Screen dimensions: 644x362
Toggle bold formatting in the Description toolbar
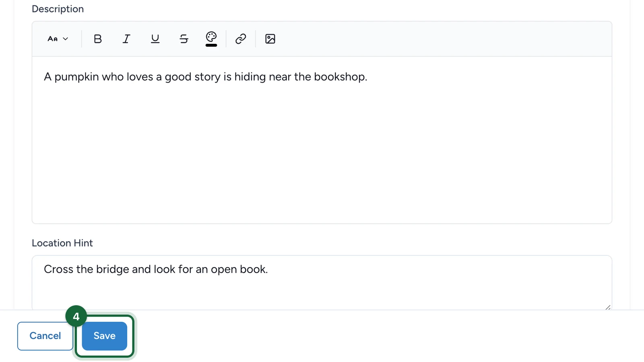coord(97,39)
